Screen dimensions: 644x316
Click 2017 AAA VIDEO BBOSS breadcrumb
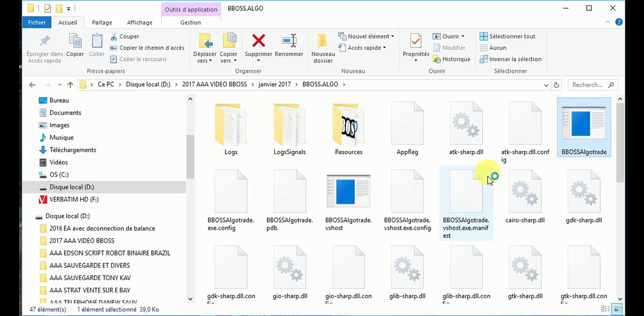point(214,84)
